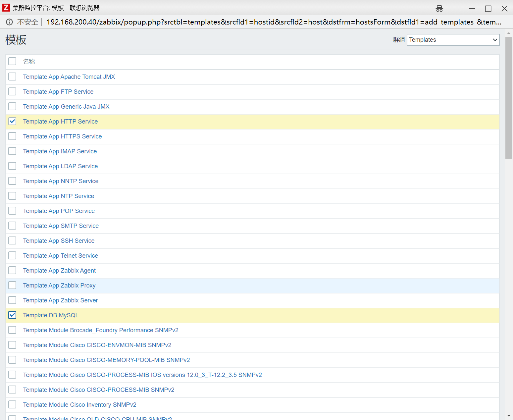The image size is (513, 420).
Task: Click the Zabbix logo icon in title bar
Action: (6, 8)
